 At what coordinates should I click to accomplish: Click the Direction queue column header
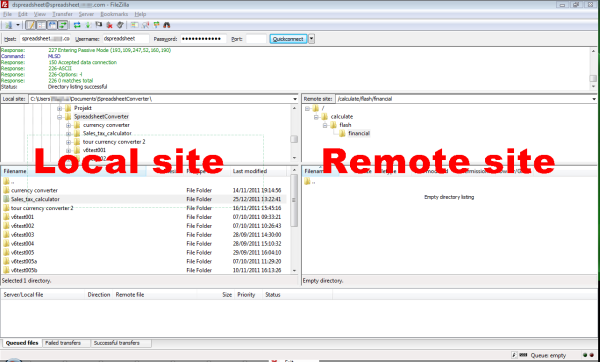tap(99, 295)
